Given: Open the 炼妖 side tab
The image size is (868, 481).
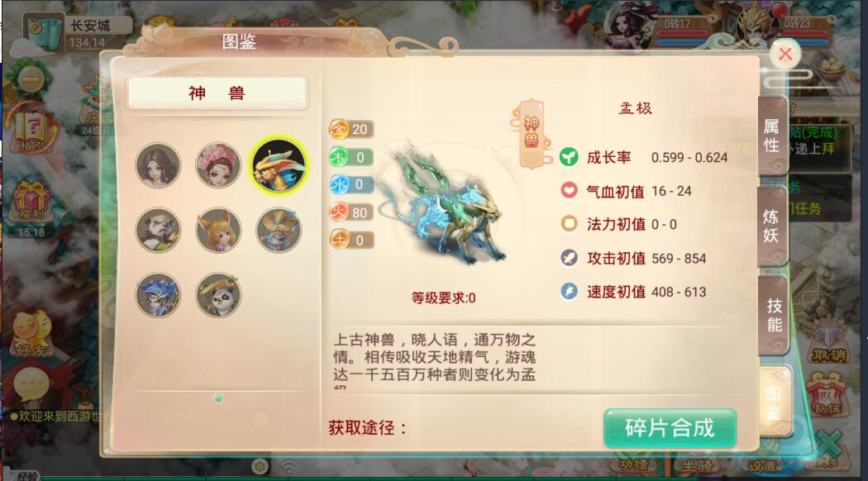Looking at the screenshot, I should (x=771, y=226).
